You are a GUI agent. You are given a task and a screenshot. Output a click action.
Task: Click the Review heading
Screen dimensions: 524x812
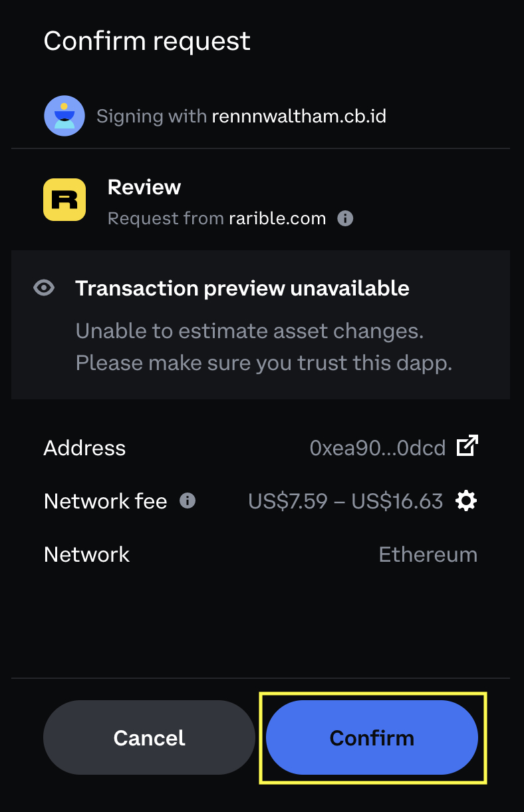click(144, 187)
